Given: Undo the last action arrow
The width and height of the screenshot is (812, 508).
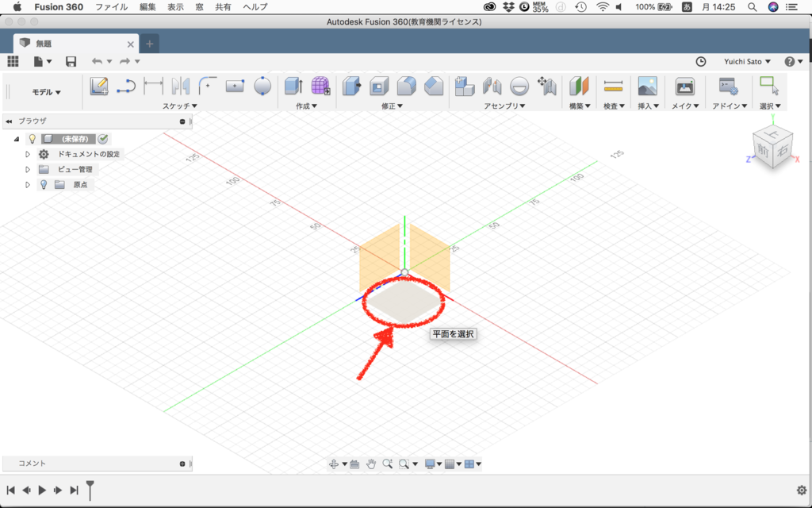Looking at the screenshot, I should 97,61.
